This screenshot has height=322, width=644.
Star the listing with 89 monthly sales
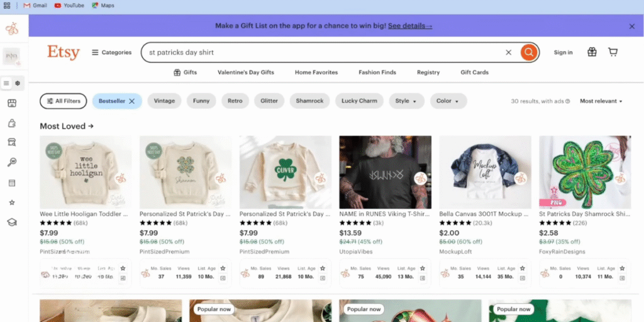(323, 268)
